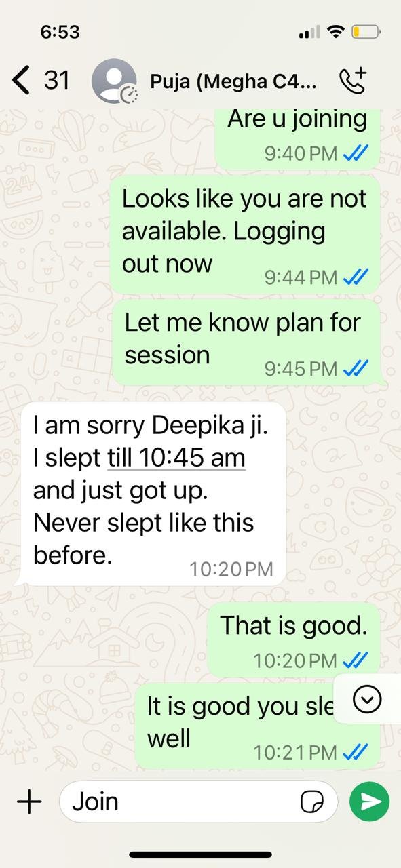
Task: Start a call with the call icon
Action: 352,81
